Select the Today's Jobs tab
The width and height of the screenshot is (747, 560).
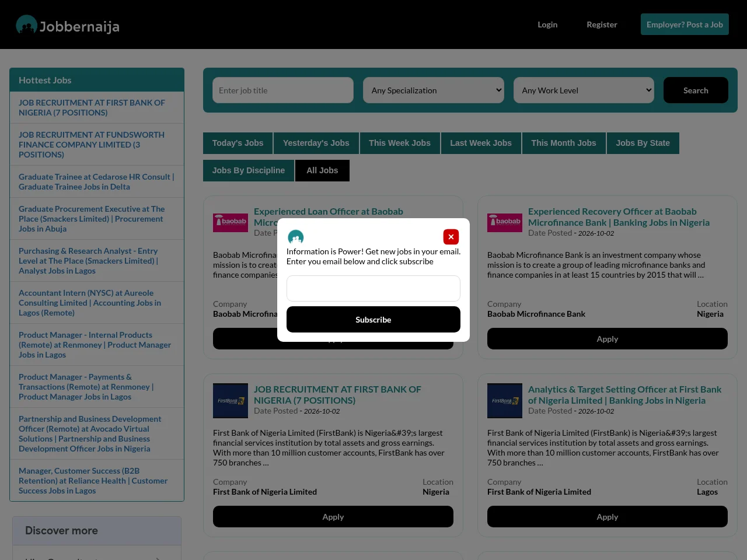tap(238, 143)
